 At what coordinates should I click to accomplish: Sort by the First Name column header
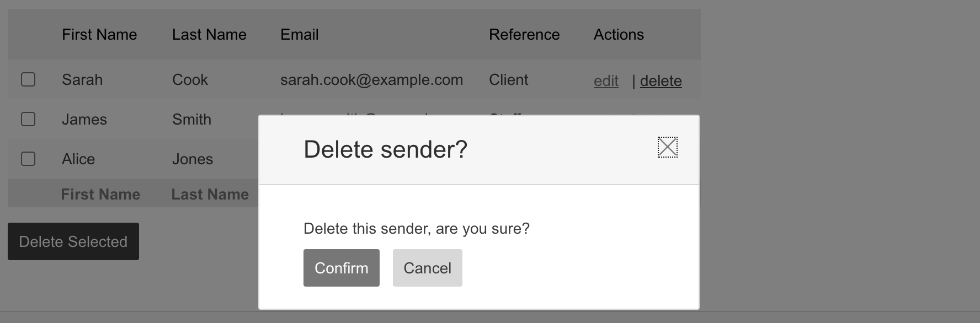(99, 34)
